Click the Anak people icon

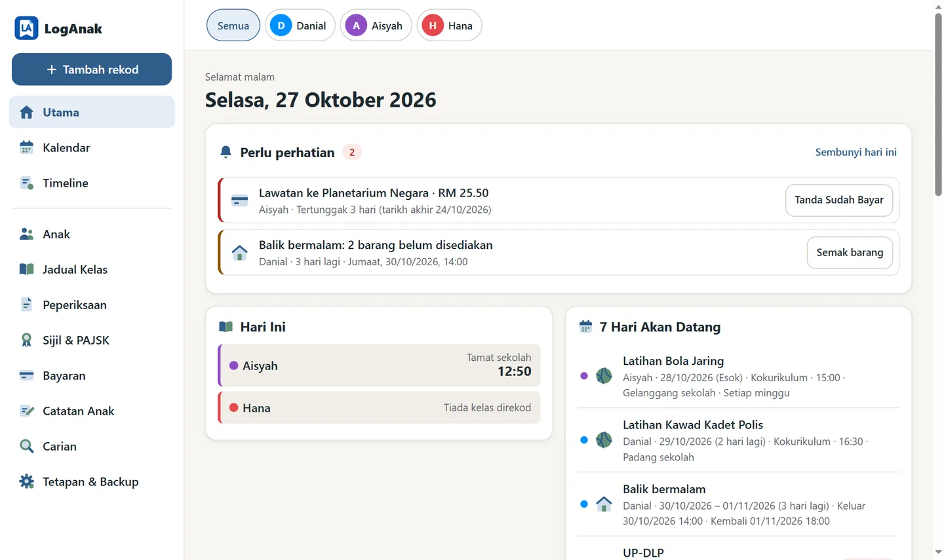click(x=26, y=234)
